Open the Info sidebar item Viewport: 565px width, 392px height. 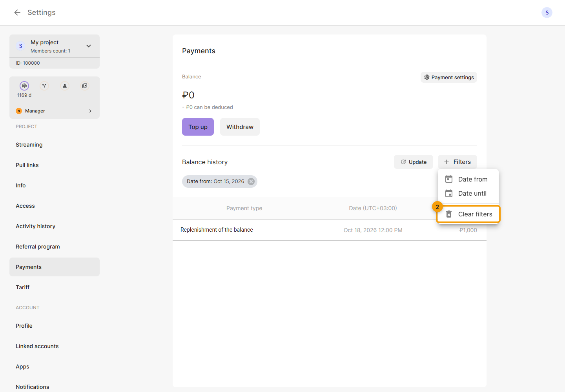tap(55, 185)
